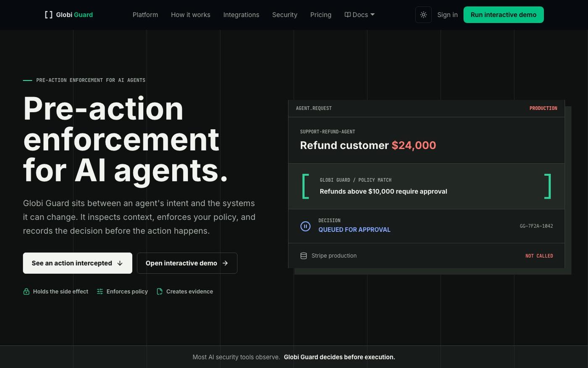Open the Platform menu item

click(x=145, y=15)
